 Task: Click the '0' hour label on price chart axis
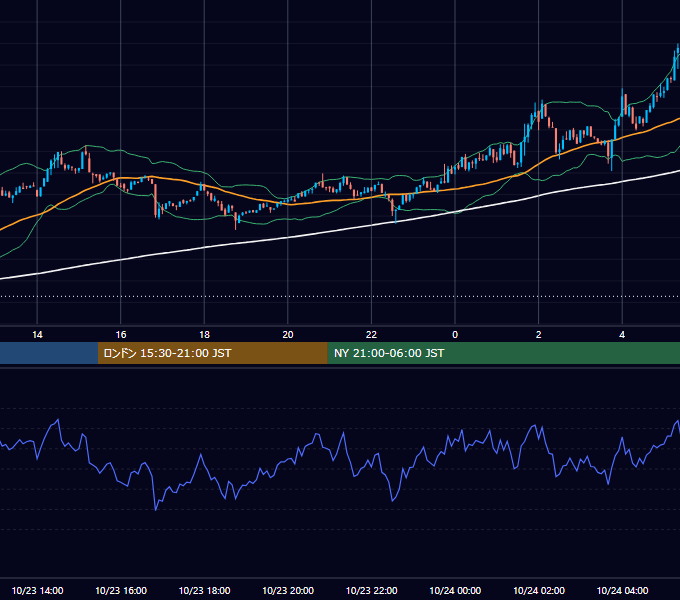[x=455, y=335]
